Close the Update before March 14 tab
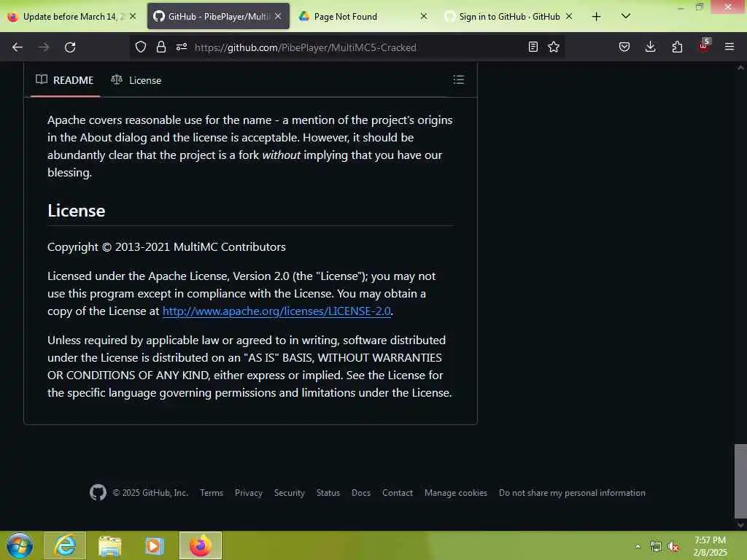 (133, 17)
